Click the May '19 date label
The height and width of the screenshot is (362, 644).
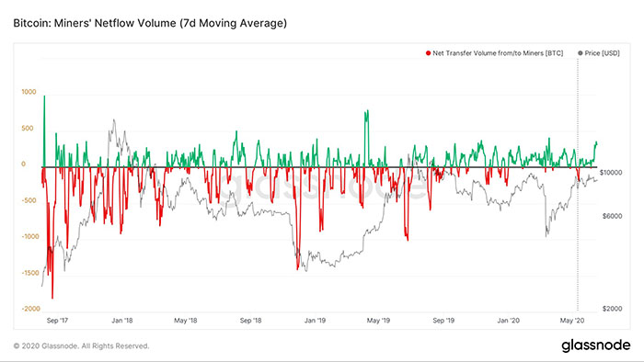(378, 321)
